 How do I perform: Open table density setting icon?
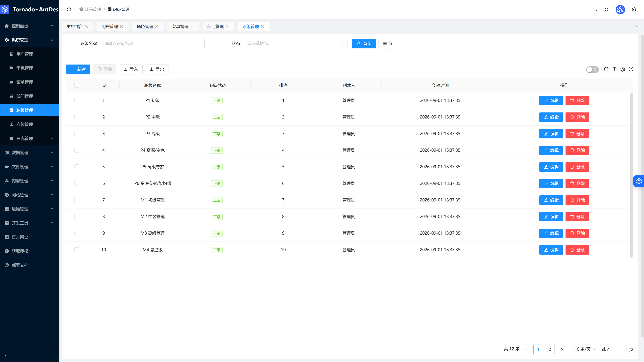tap(614, 69)
